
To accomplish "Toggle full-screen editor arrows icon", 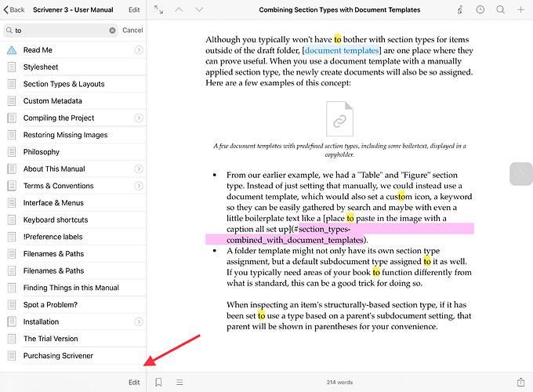I will (159, 9).
